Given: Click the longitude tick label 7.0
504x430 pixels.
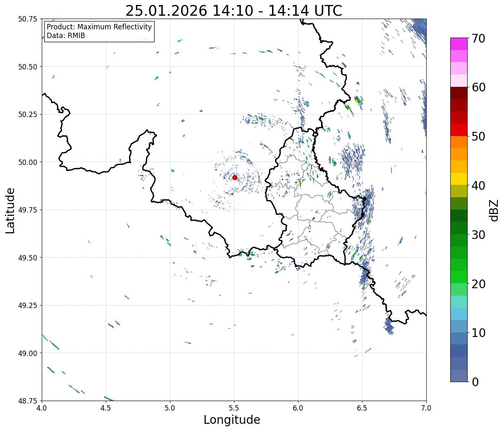Looking at the screenshot, I should (x=426, y=408).
